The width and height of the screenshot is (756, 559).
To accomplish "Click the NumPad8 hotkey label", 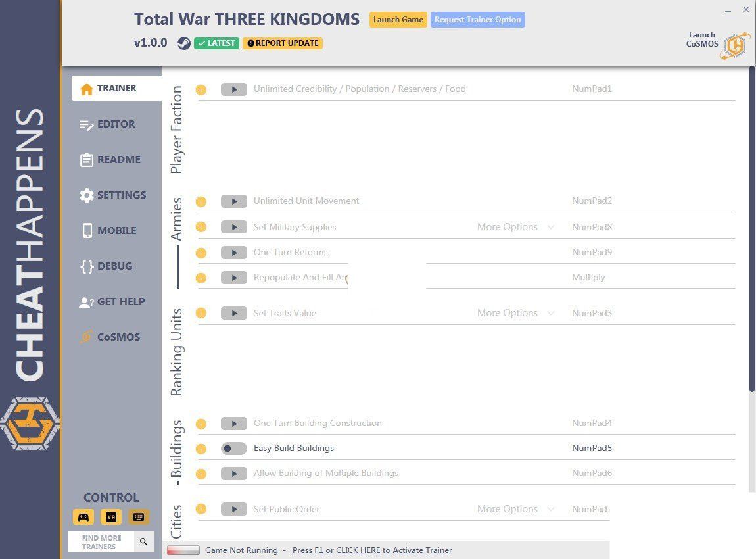I will [592, 227].
